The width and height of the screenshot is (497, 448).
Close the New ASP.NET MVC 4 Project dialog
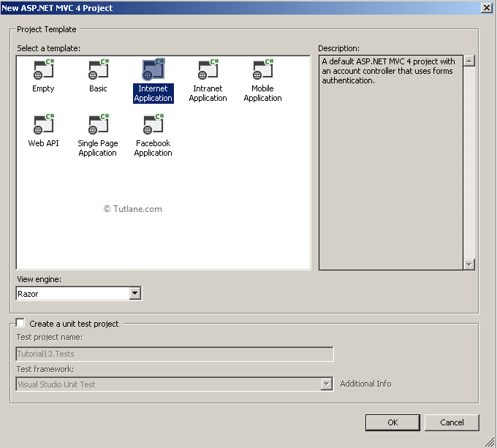(x=486, y=7)
